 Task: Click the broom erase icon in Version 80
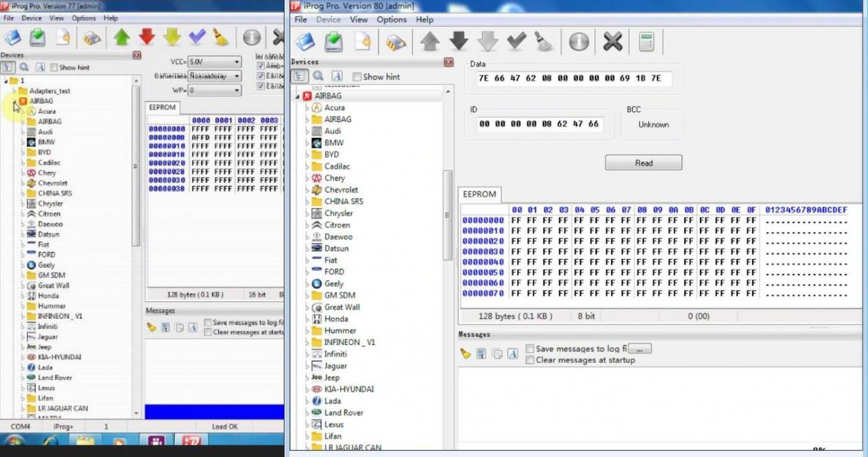tap(544, 42)
